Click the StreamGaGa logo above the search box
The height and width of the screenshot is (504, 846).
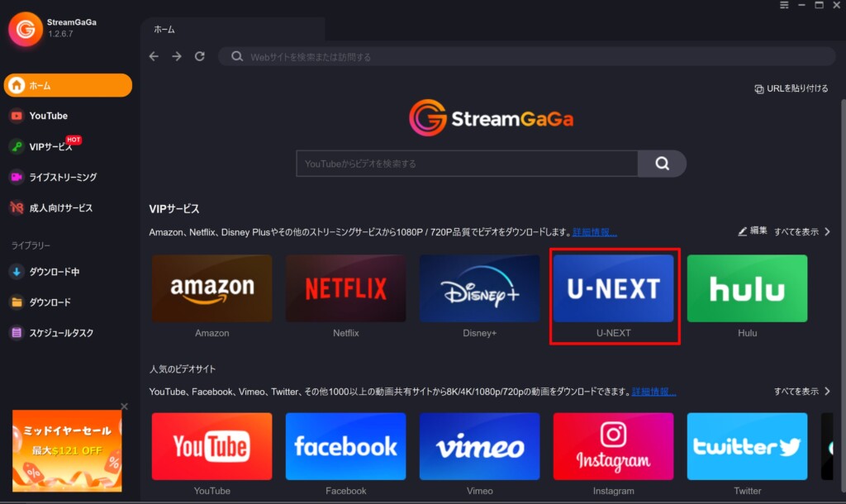491,117
